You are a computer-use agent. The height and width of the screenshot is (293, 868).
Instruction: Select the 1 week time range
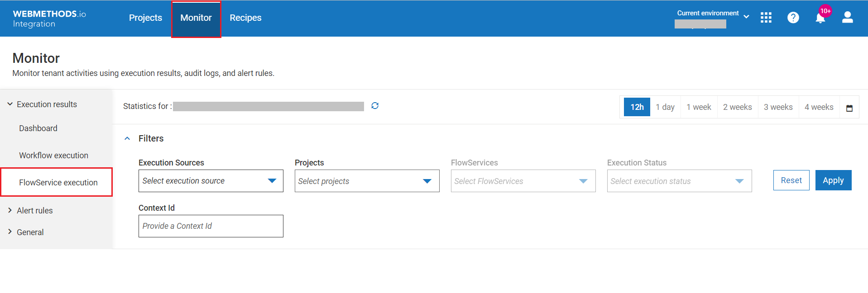pos(698,107)
